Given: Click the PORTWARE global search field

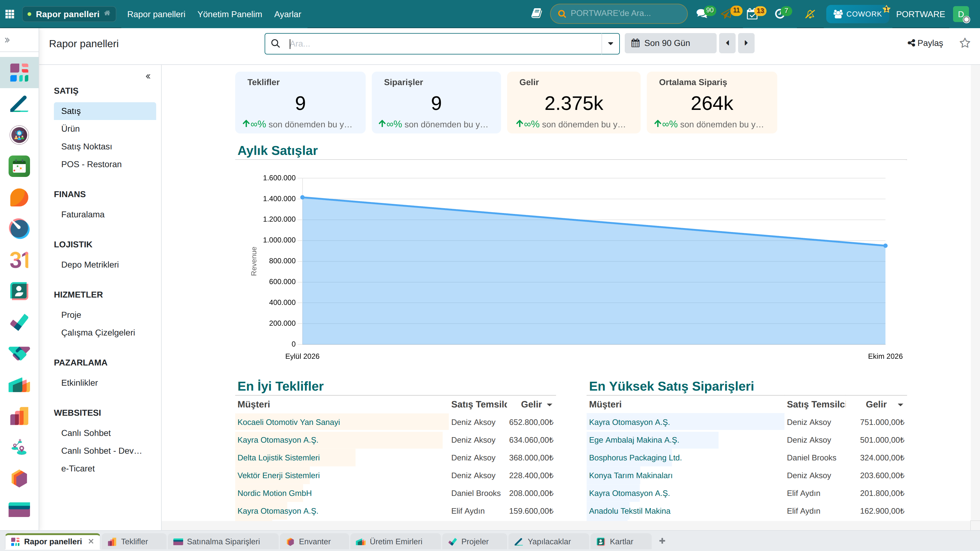Looking at the screenshot, I should 619,14.
